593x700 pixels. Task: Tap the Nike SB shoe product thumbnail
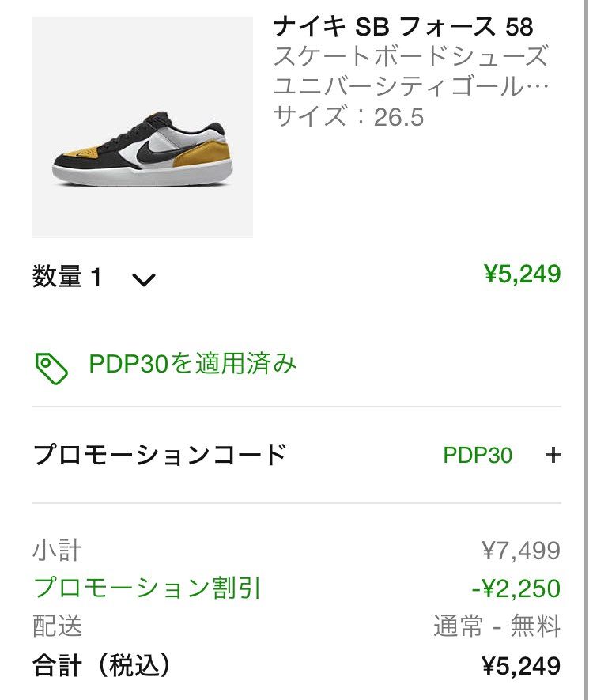142,127
